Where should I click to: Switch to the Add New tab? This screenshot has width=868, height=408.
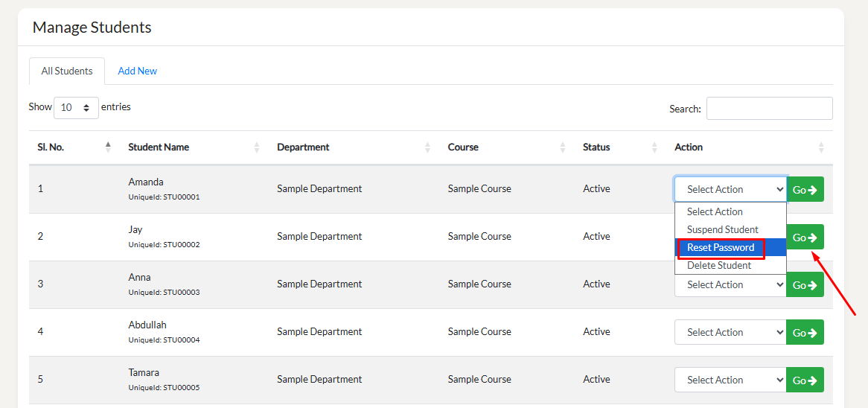point(137,71)
